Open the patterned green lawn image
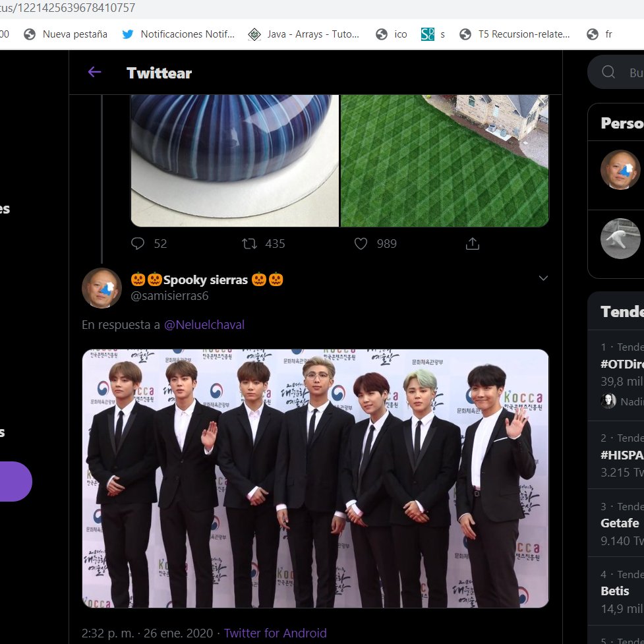This screenshot has height=644, width=644. click(x=445, y=161)
